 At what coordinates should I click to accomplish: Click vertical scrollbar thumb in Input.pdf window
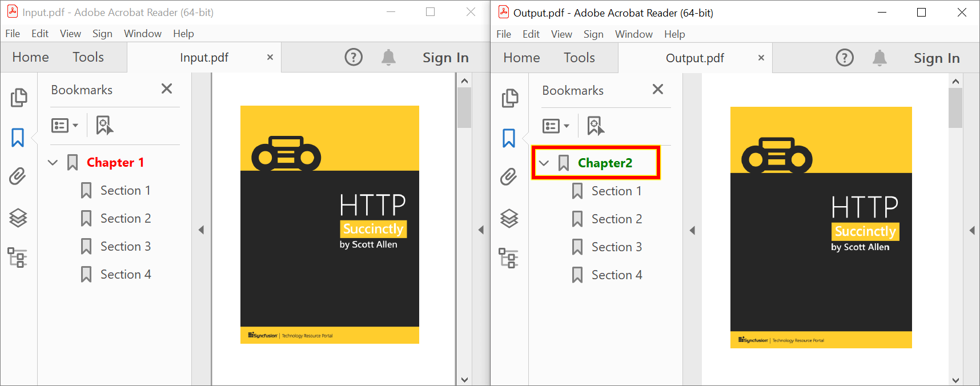coord(464,107)
